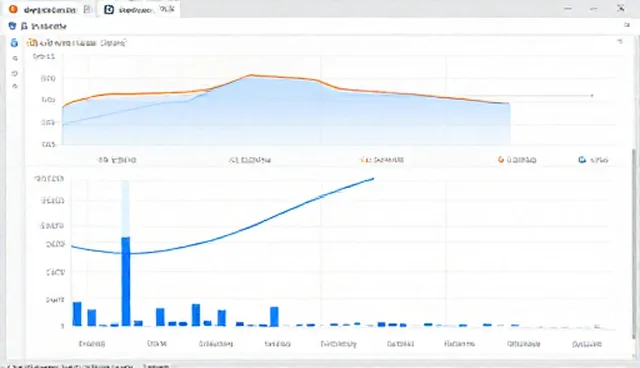Toggle the orange-dot legend entry under the area chart
Screen dimensions: 640x368
517,160
